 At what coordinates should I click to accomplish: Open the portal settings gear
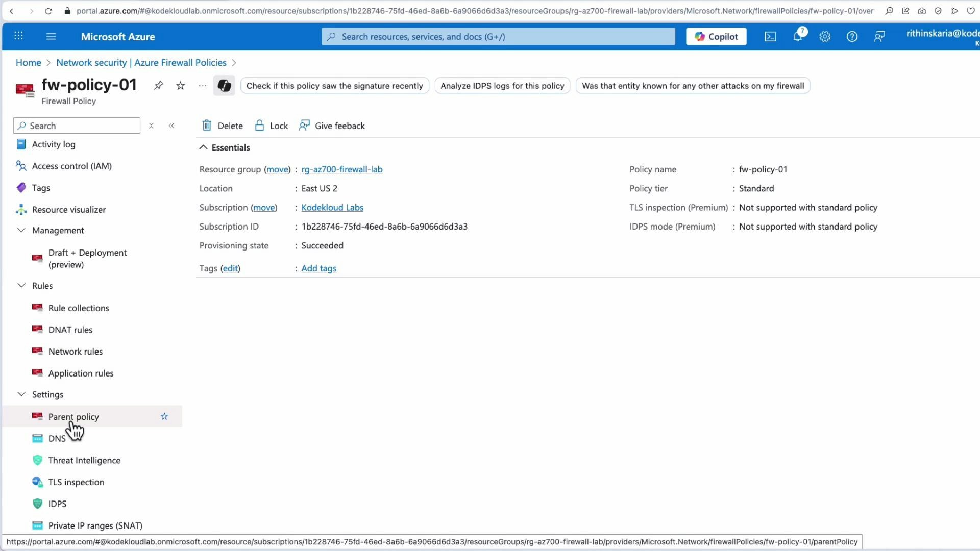tap(825, 36)
